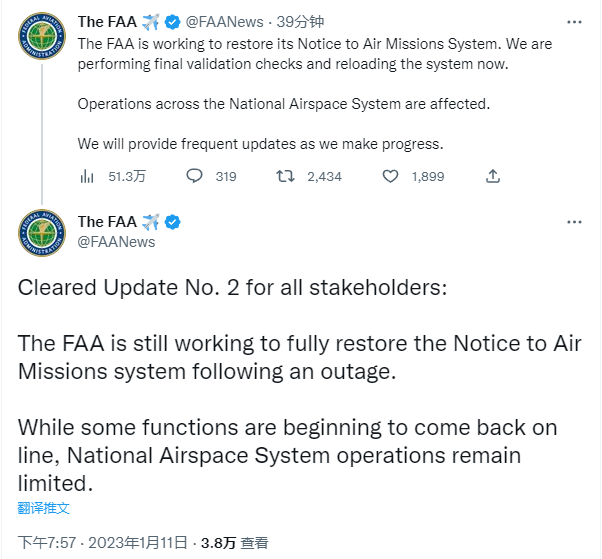Open the second tweet's three-dot more menu
Screen dimensions: 602x559
[x=574, y=221]
